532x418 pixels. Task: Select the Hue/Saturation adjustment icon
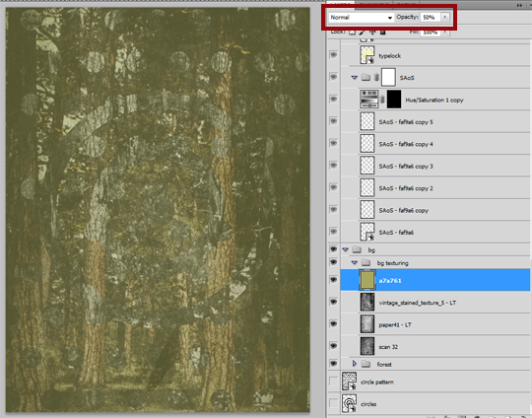point(369,100)
